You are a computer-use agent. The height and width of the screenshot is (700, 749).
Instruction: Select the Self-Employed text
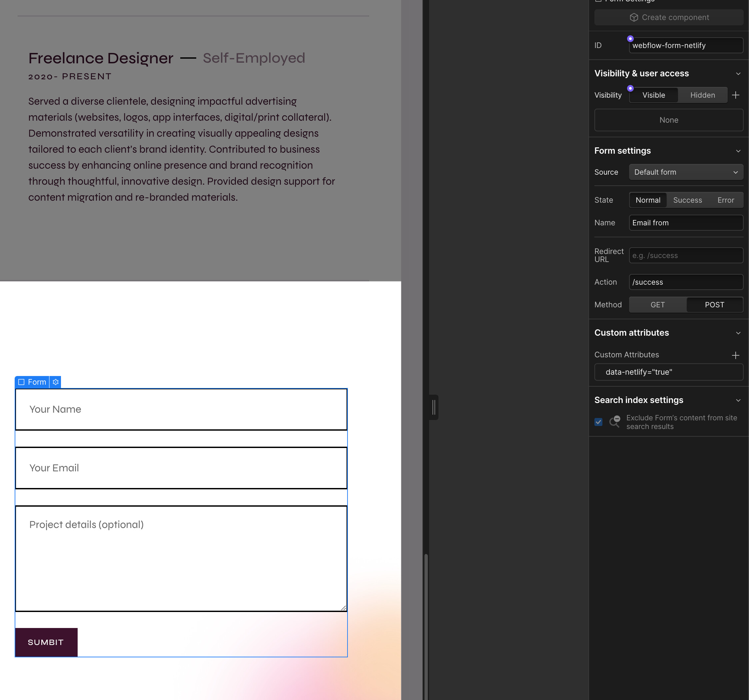point(254,58)
